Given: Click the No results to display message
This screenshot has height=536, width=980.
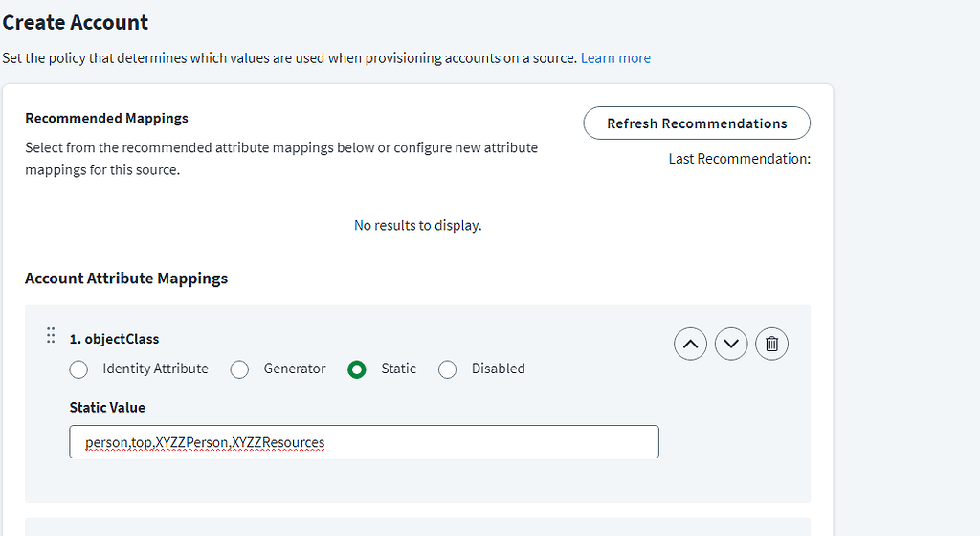Looking at the screenshot, I should tap(417, 225).
